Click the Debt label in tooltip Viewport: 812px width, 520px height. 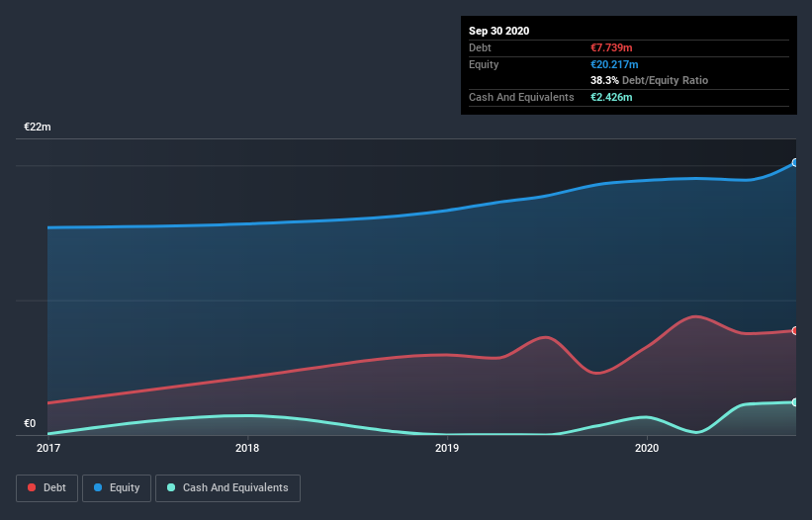tap(480, 47)
